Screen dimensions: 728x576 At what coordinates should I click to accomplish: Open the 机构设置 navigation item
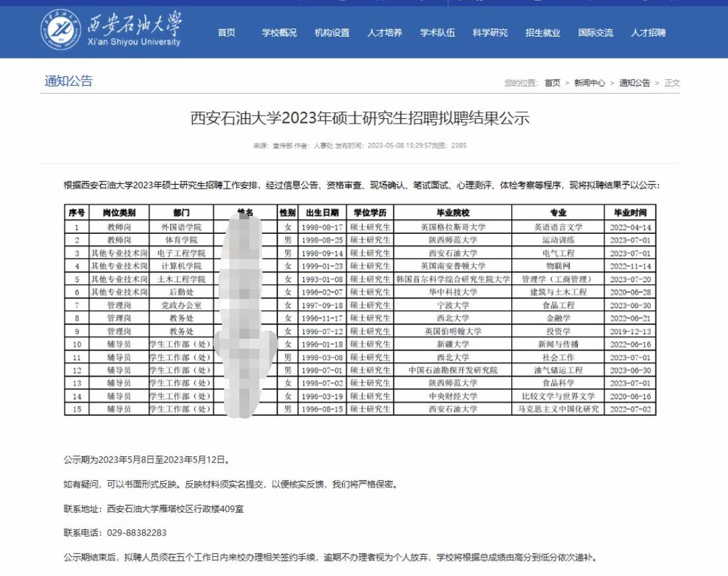coord(332,33)
